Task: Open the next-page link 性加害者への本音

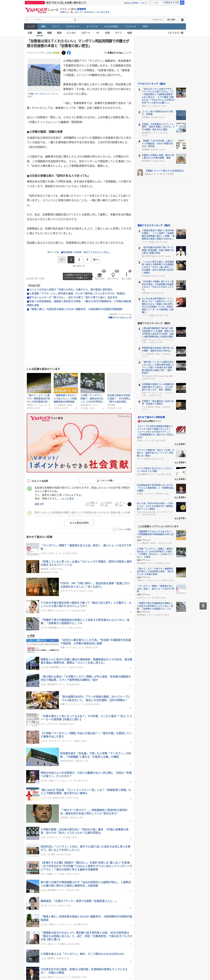Action: pyautogui.click(x=86, y=252)
